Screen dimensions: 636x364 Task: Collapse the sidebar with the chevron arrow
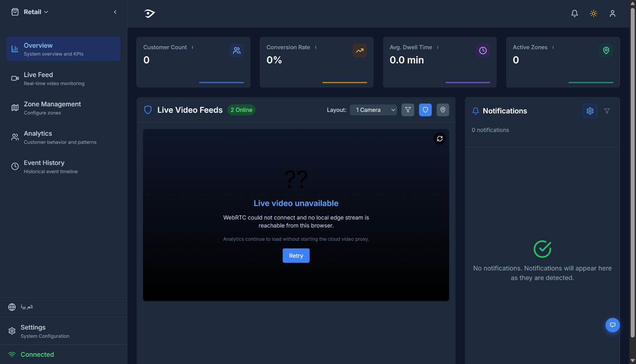tap(115, 12)
